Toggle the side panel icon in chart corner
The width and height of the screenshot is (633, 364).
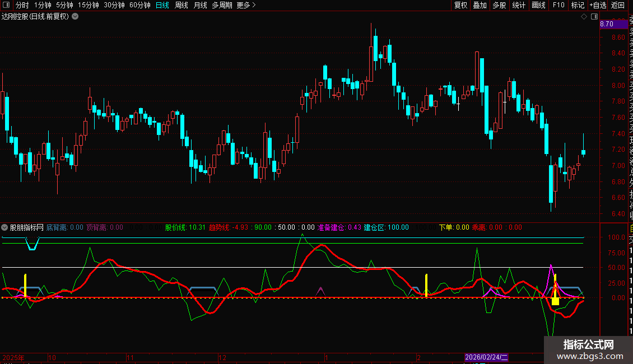(x=594, y=17)
